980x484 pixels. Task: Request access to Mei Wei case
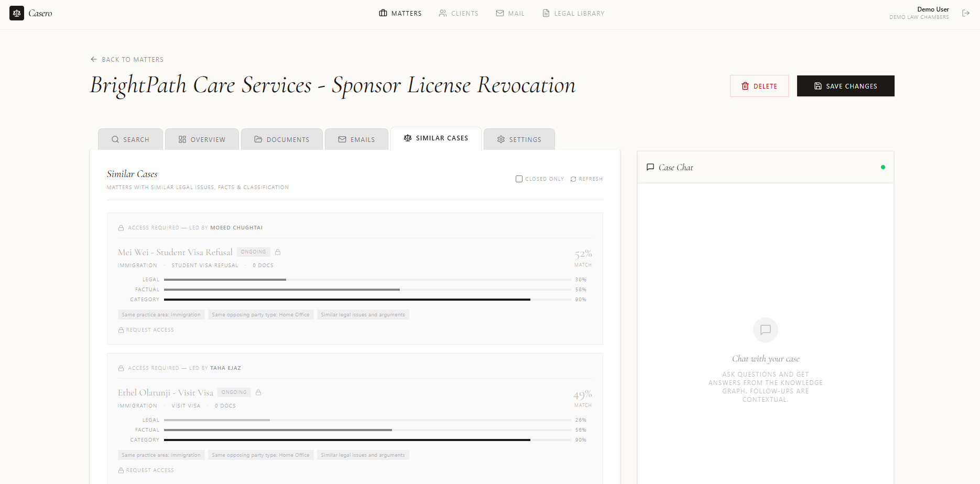coord(146,330)
